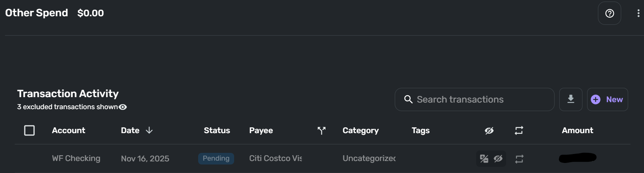
Task: Click the Pending status badge
Action: 216,159
